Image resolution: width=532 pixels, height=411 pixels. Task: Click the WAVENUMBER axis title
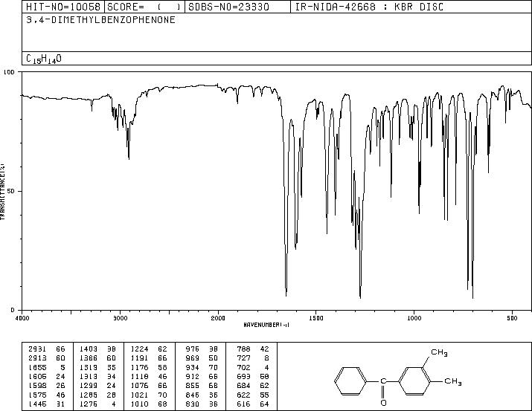pos(266,325)
